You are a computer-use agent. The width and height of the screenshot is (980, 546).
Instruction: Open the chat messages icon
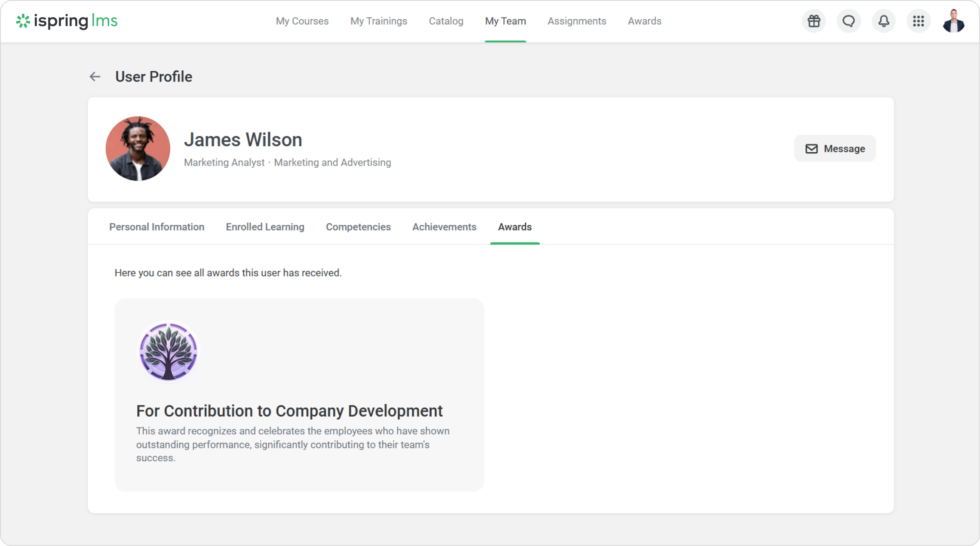click(848, 21)
